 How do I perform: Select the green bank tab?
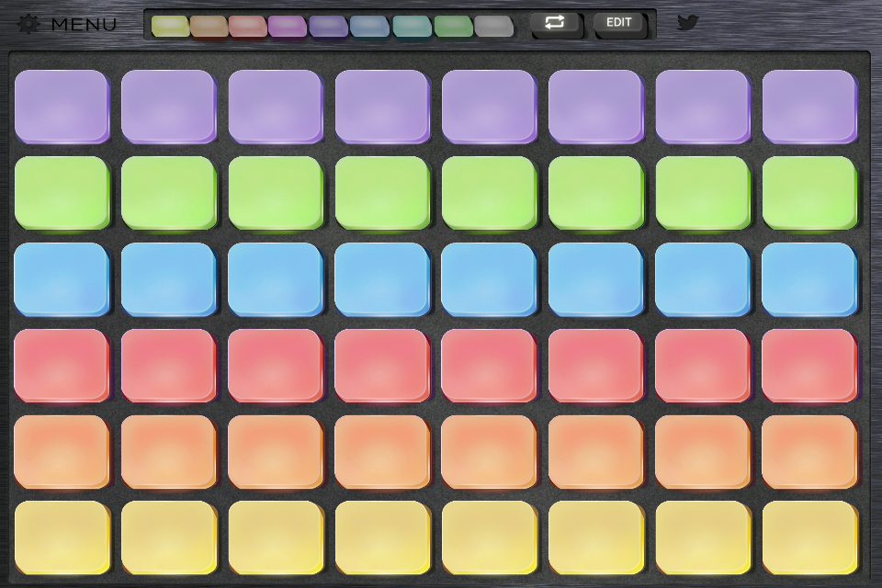pos(453,27)
